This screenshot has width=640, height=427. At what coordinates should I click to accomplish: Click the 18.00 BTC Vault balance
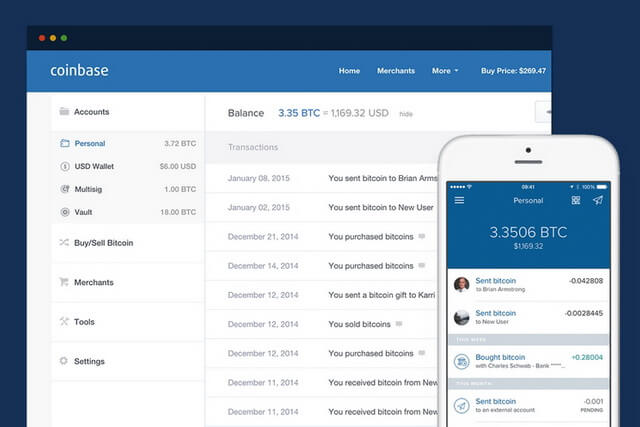178,212
